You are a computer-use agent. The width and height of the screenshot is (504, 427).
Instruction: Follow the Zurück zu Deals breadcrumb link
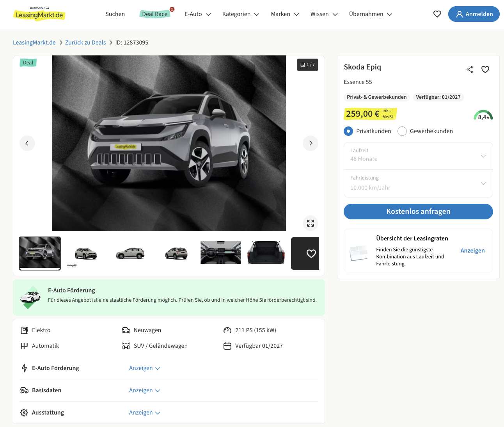[85, 43]
